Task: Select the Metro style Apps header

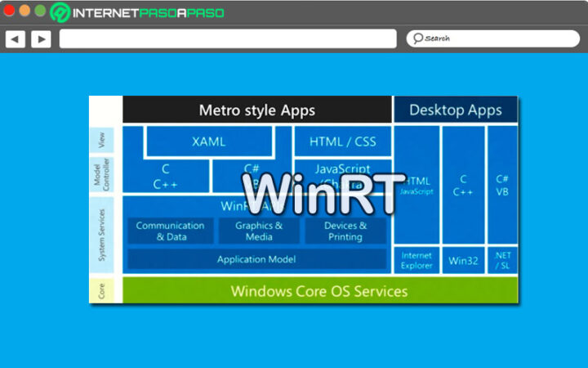Action: [257, 110]
